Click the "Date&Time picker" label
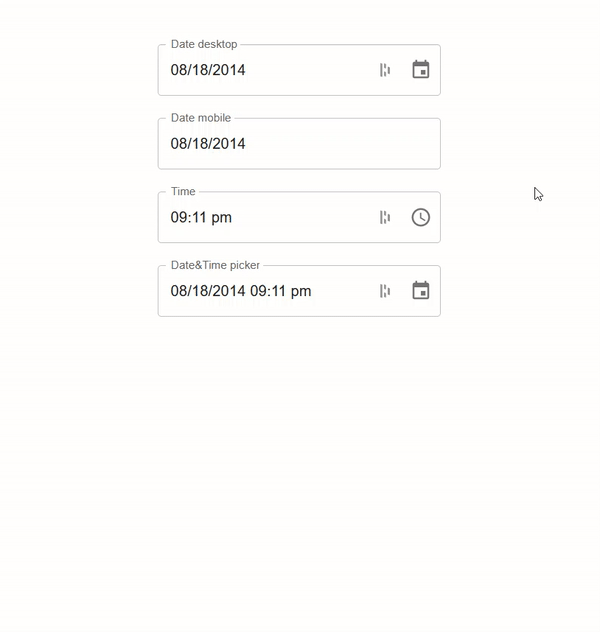 tap(215, 265)
